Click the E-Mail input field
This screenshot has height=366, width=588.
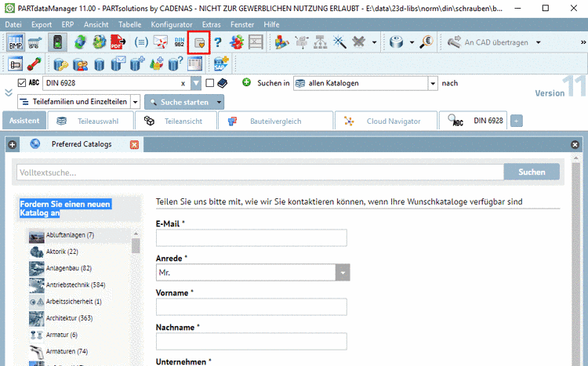[251, 238]
